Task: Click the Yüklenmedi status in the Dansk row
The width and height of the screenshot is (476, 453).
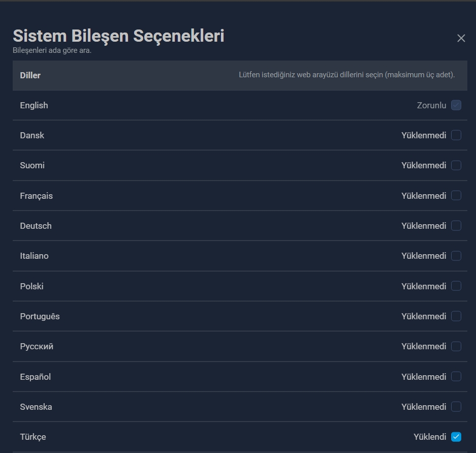Action: (424, 136)
